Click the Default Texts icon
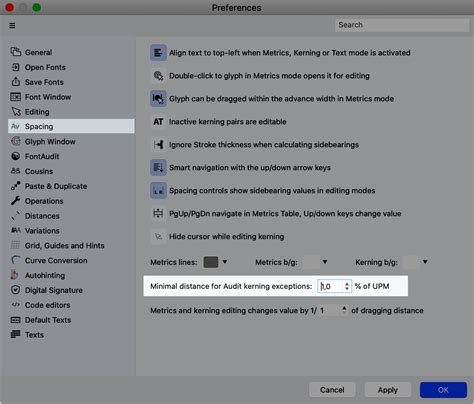This screenshot has height=404, width=474. click(x=16, y=320)
